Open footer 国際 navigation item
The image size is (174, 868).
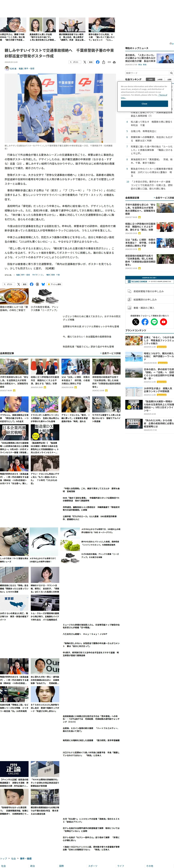(x=61, y=866)
